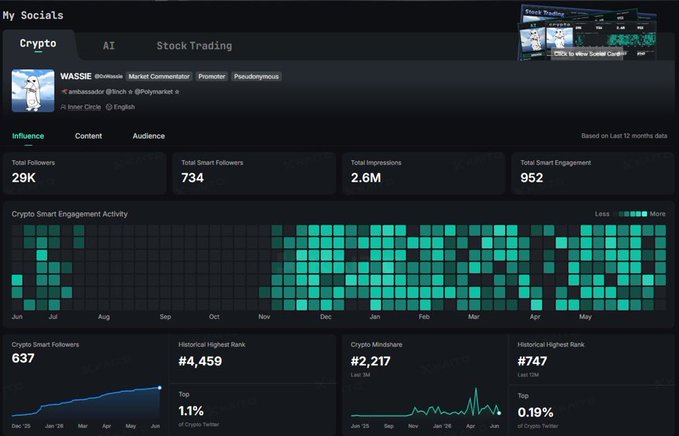Click the 29K Total Followers value
This screenshot has width=679, height=436.
tap(24, 178)
